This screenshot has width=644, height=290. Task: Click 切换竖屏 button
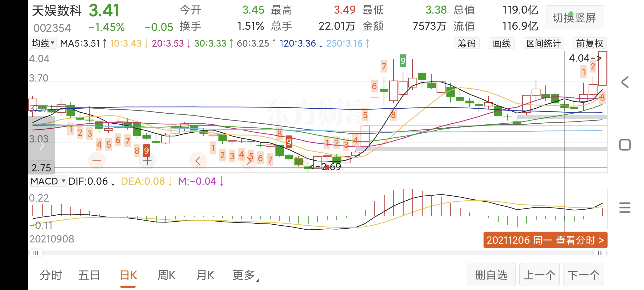[x=574, y=18]
